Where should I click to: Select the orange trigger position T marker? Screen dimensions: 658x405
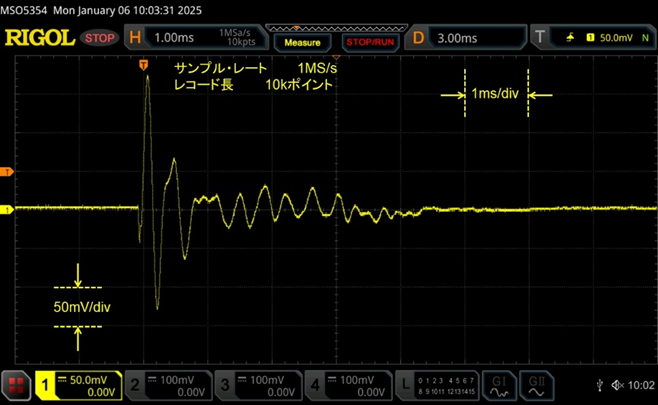(x=144, y=65)
